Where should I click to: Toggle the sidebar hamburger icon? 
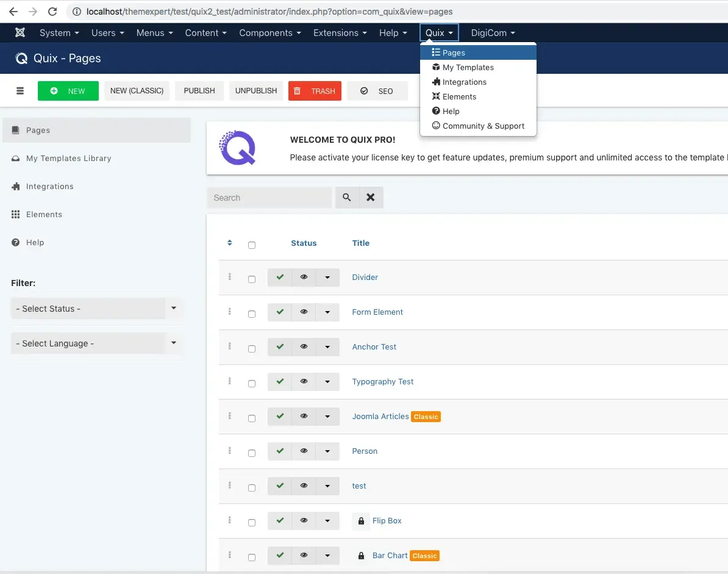20,91
